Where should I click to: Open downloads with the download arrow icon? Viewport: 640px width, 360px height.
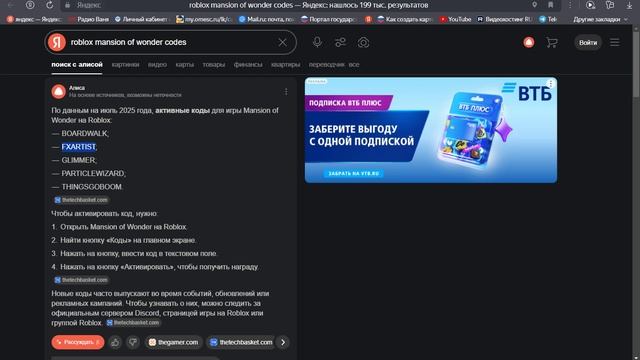629,5
